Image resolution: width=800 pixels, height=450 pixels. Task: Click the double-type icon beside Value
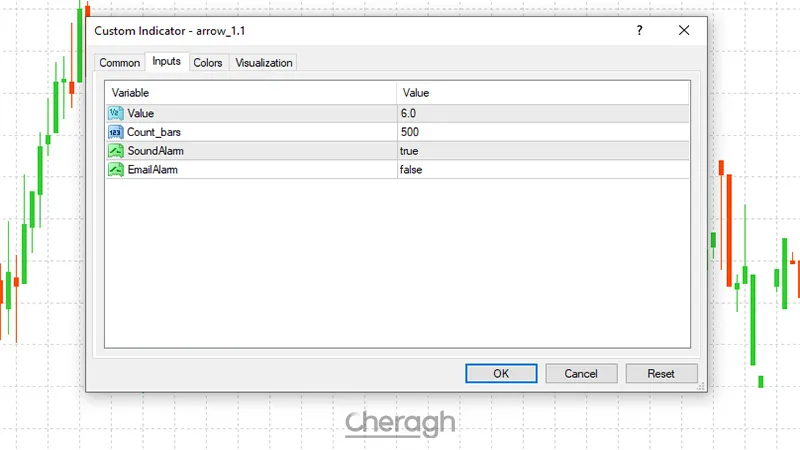click(x=116, y=113)
